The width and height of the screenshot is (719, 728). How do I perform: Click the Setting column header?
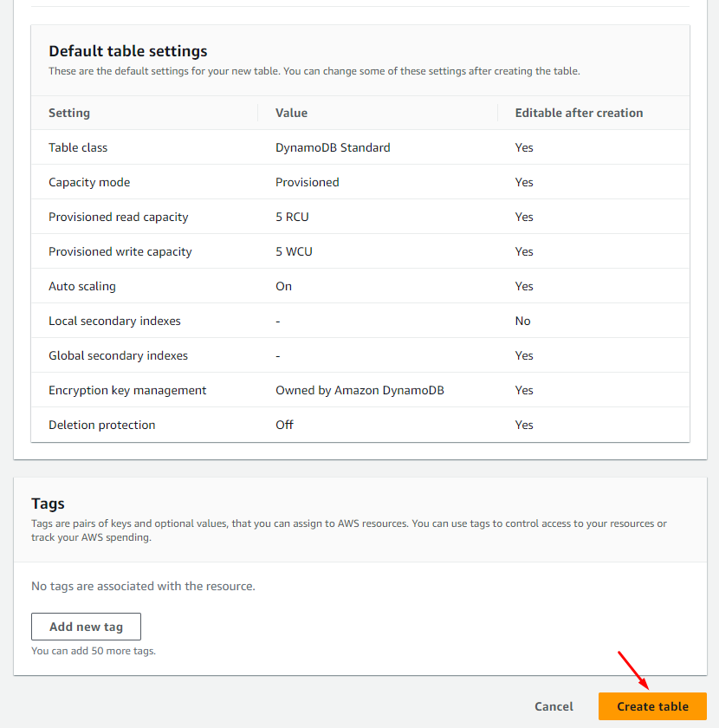pyautogui.click(x=69, y=113)
